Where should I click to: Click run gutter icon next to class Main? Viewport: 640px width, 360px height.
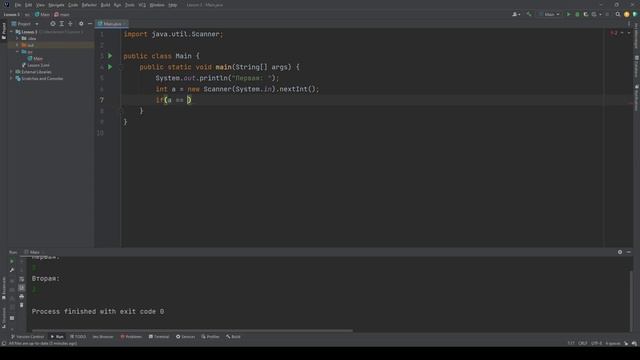coord(110,56)
